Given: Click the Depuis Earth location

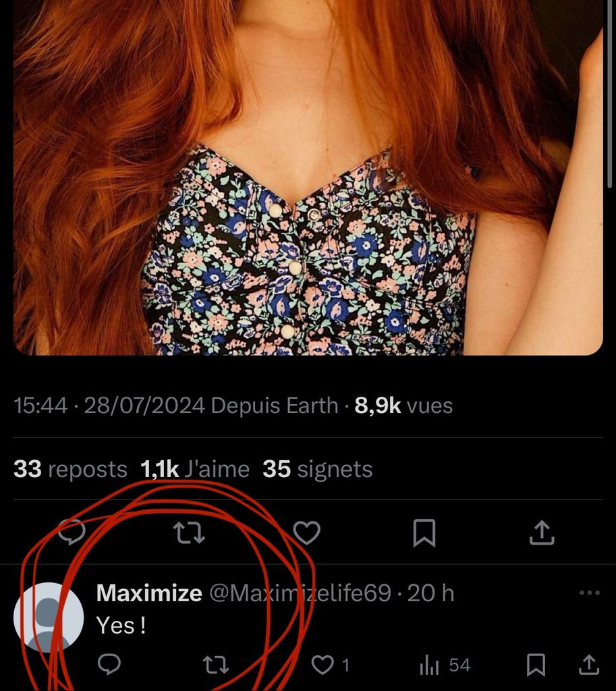Looking at the screenshot, I should coord(275,406).
